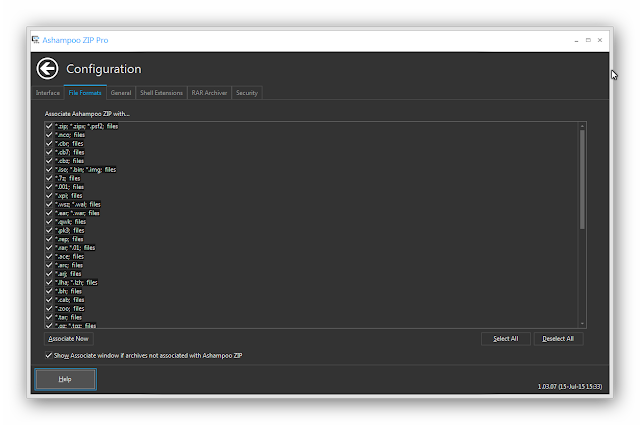Select the "*.wsz; *.wal; files" row text
The height and width of the screenshot is (425, 640).
(x=78, y=204)
